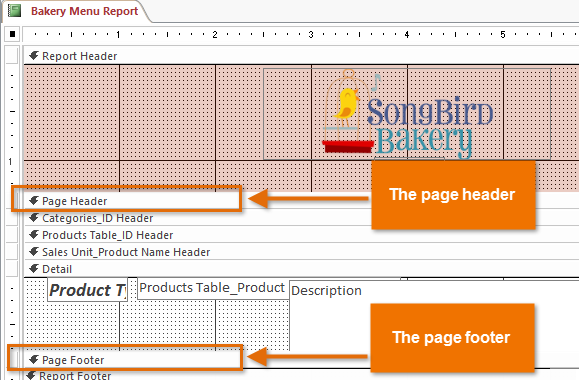The height and width of the screenshot is (380, 579).
Task: Click the Report Header section selector box
Action: [x=12, y=56]
